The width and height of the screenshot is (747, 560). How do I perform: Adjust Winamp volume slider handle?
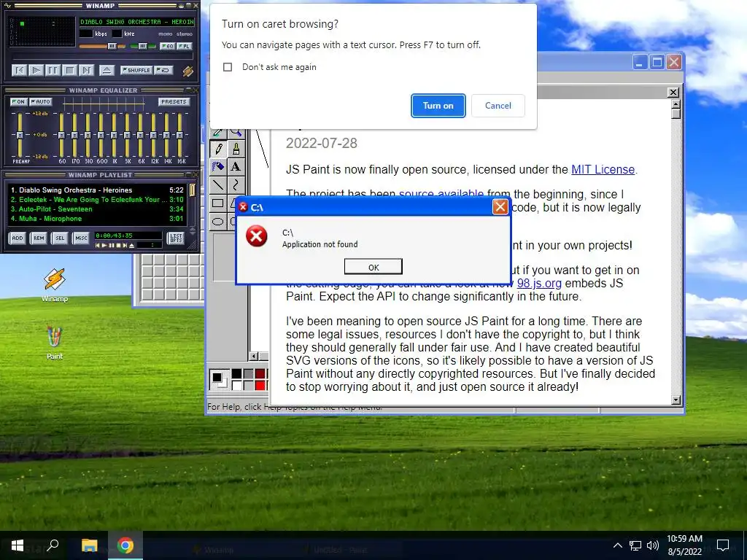[x=112, y=46]
